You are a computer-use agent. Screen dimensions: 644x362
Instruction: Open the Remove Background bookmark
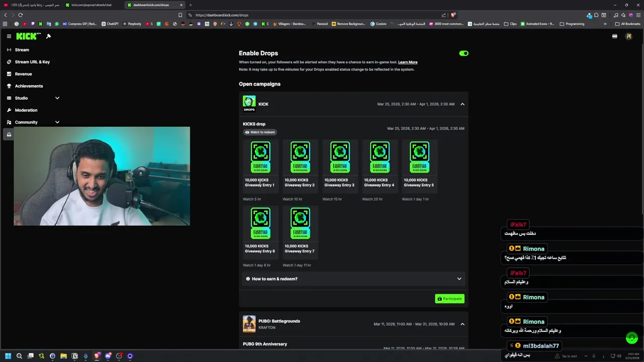click(349, 24)
